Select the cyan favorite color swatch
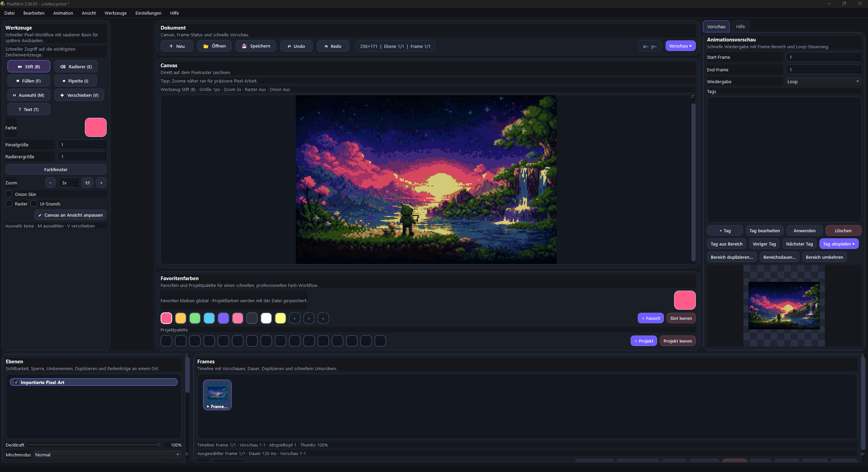This screenshot has height=472, width=868. pos(209,318)
